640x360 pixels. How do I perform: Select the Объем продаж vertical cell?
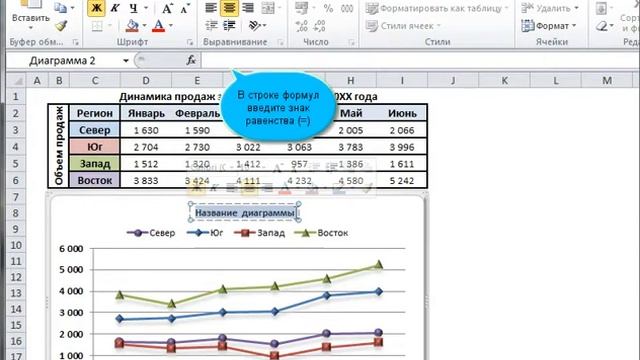tap(59, 146)
